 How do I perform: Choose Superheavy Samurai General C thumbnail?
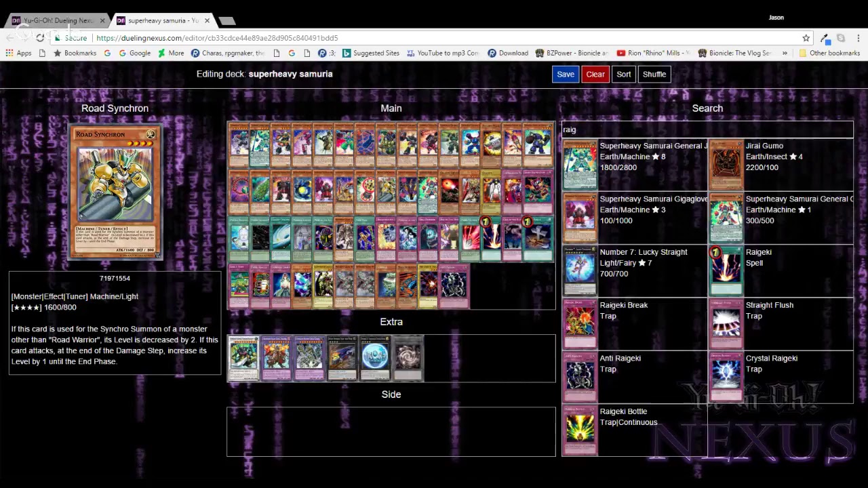coord(726,218)
